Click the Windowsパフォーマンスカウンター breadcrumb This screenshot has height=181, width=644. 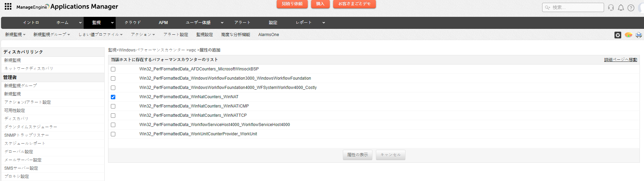(x=152, y=50)
